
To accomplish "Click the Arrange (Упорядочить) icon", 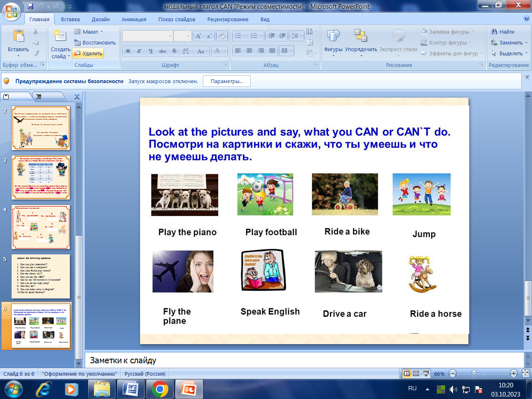I will (361, 37).
